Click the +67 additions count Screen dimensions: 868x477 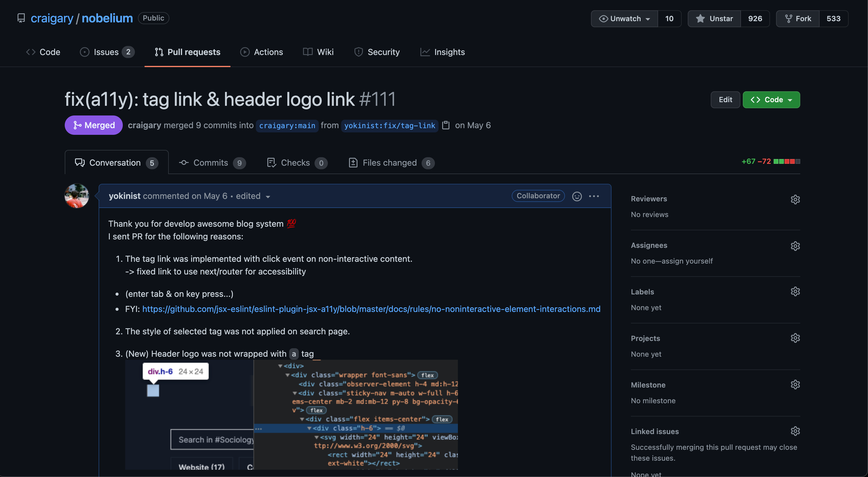tap(748, 161)
